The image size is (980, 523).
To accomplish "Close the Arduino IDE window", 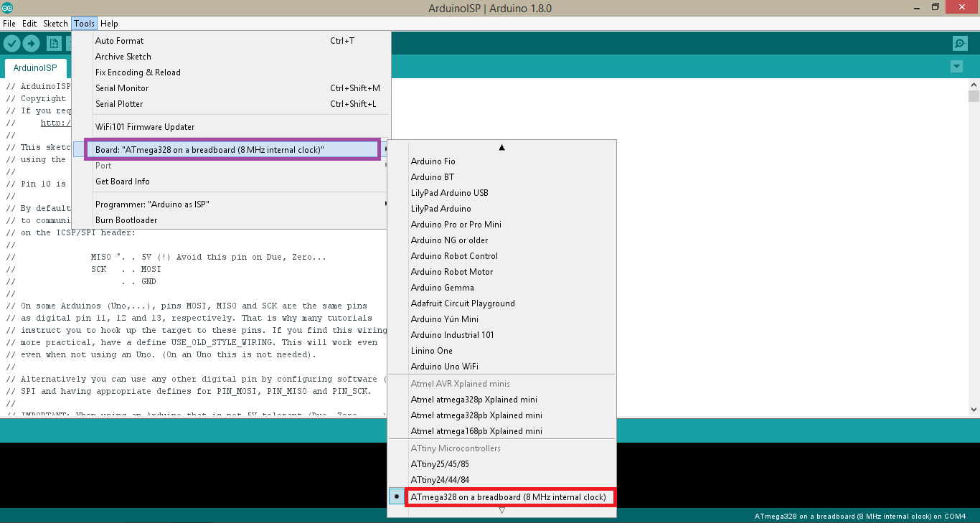I will pos(963,8).
